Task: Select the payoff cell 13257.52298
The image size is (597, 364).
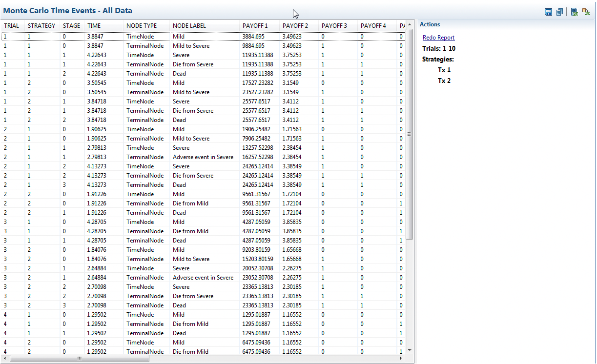Action: point(260,148)
